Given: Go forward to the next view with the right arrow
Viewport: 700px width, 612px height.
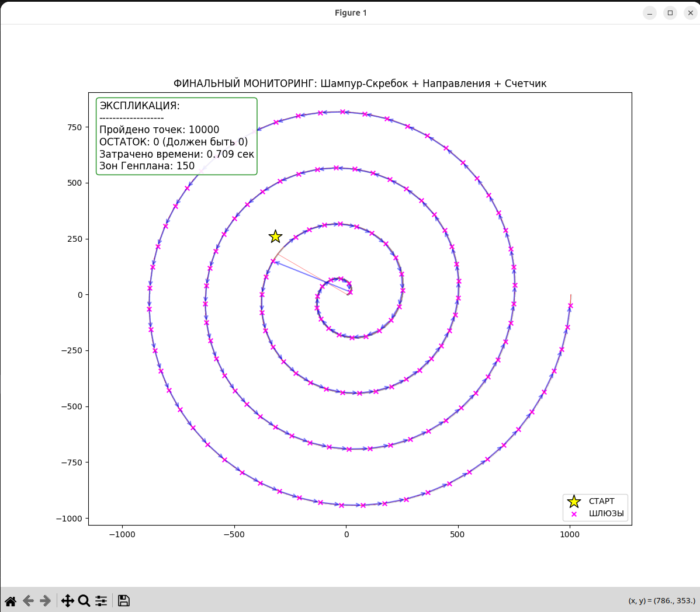Looking at the screenshot, I should tap(45, 601).
